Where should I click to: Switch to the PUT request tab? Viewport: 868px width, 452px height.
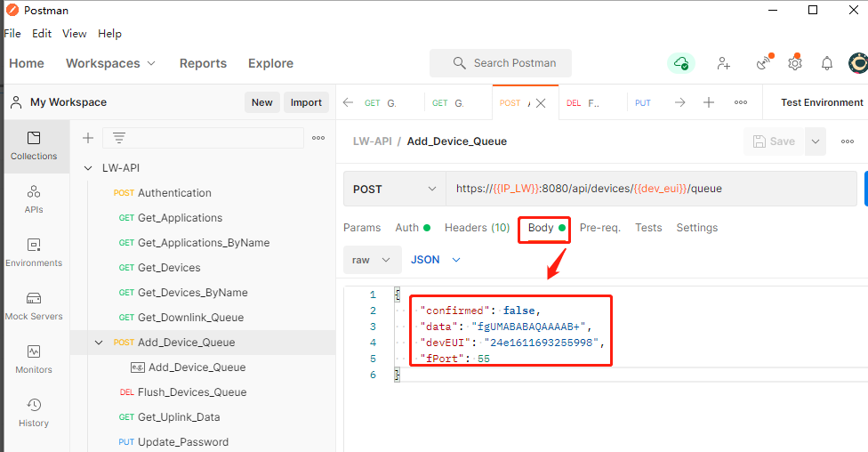point(643,103)
